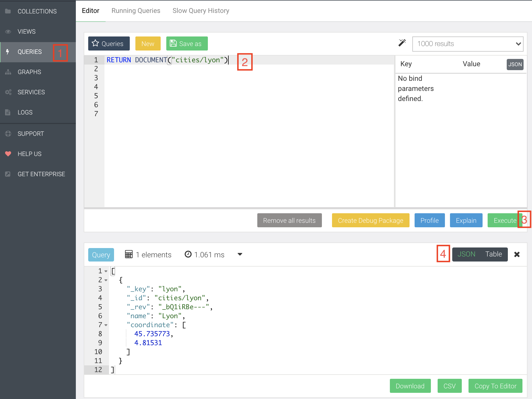Switch result view to JSON
The image size is (532, 399).
click(x=466, y=254)
